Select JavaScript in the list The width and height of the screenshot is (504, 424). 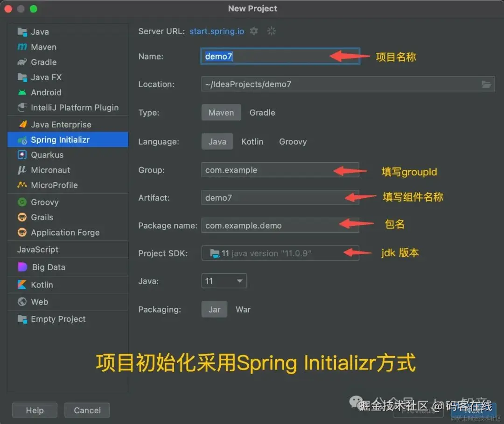pos(68,250)
